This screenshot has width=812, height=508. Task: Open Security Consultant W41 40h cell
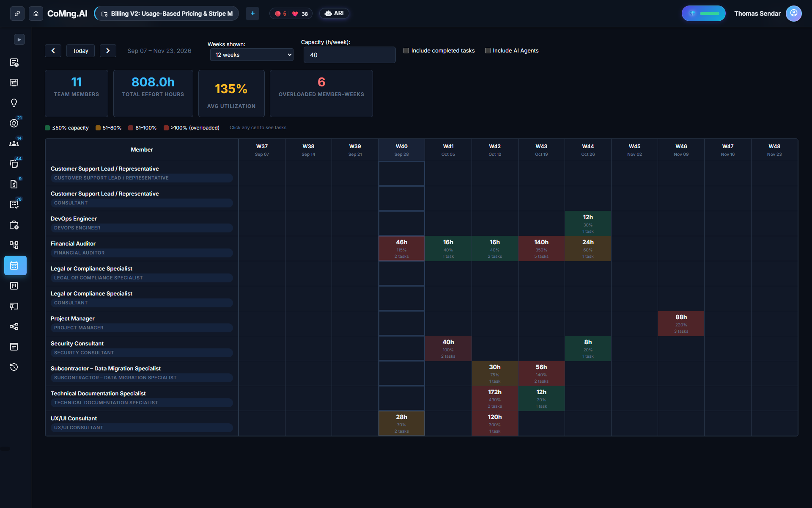448,348
